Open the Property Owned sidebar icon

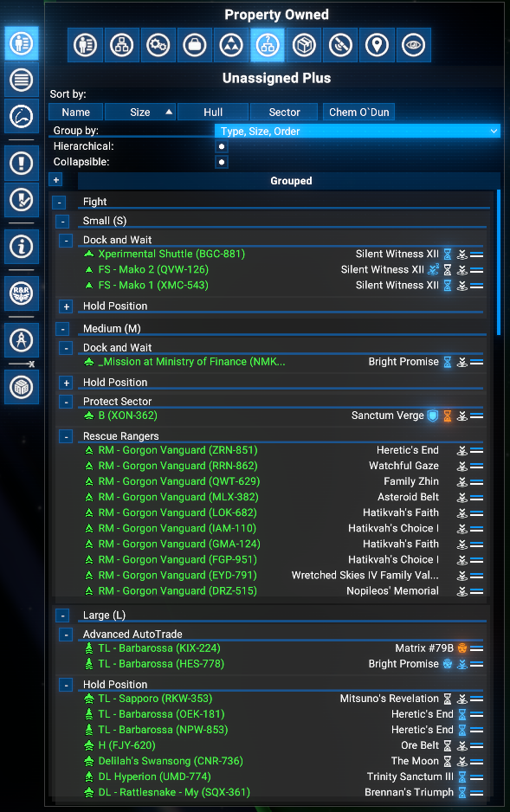22,43
